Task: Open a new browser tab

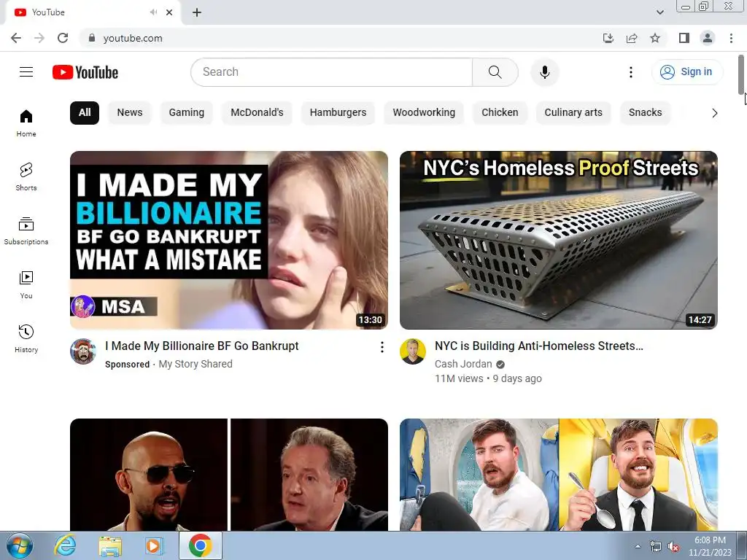Action: pos(197,12)
